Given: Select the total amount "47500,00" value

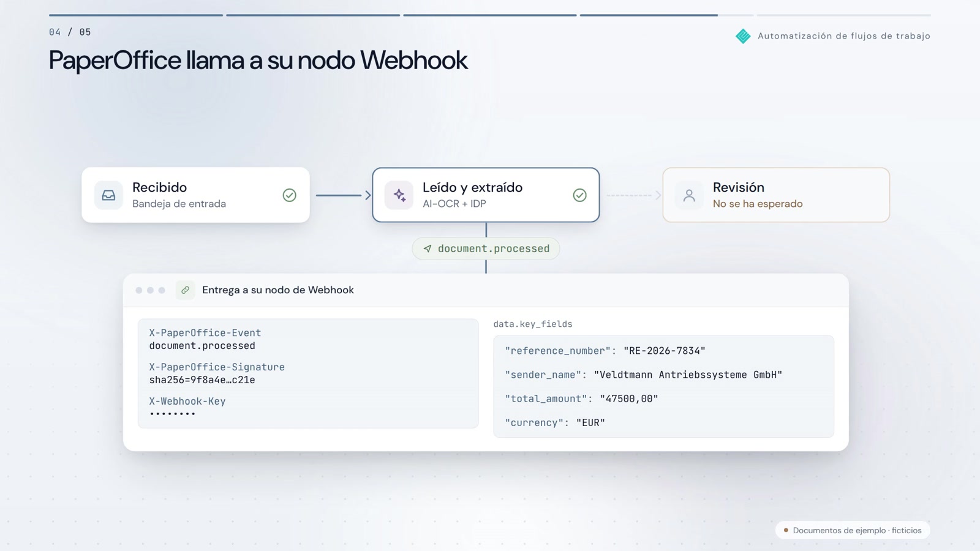Looking at the screenshot, I should (x=629, y=399).
